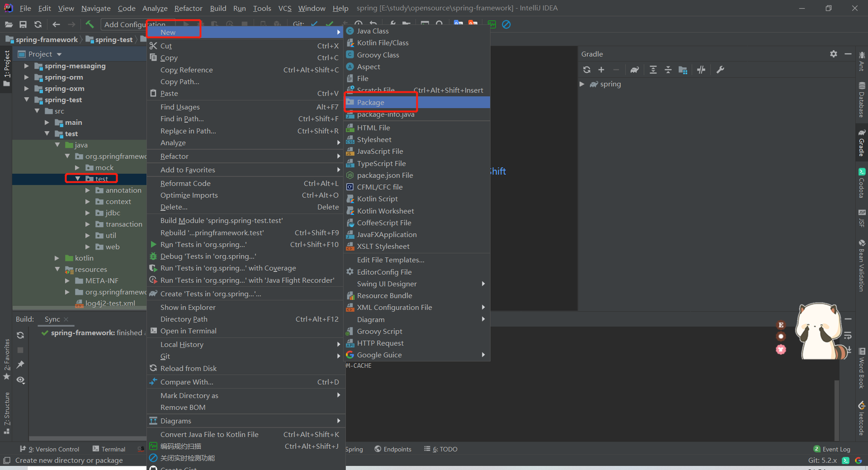Reimport Gradle projects with the refresh icon
Viewport: 868px width, 470px height.
(587, 70)
